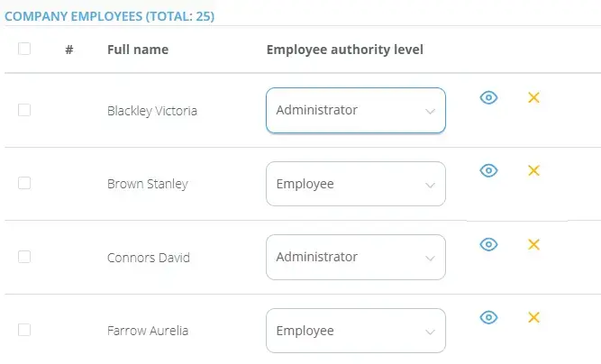Expand Brown Stanley's Employee authority dropdown

[x=355, y=184]
